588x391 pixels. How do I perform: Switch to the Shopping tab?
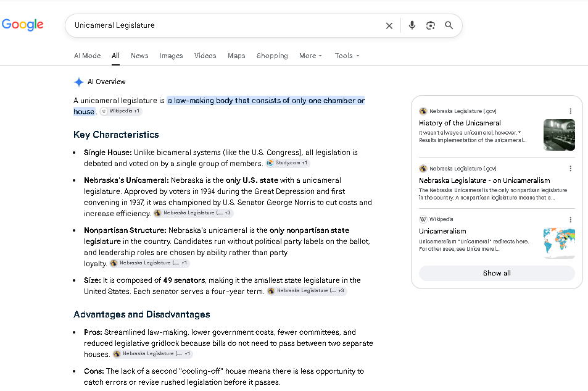272,56
